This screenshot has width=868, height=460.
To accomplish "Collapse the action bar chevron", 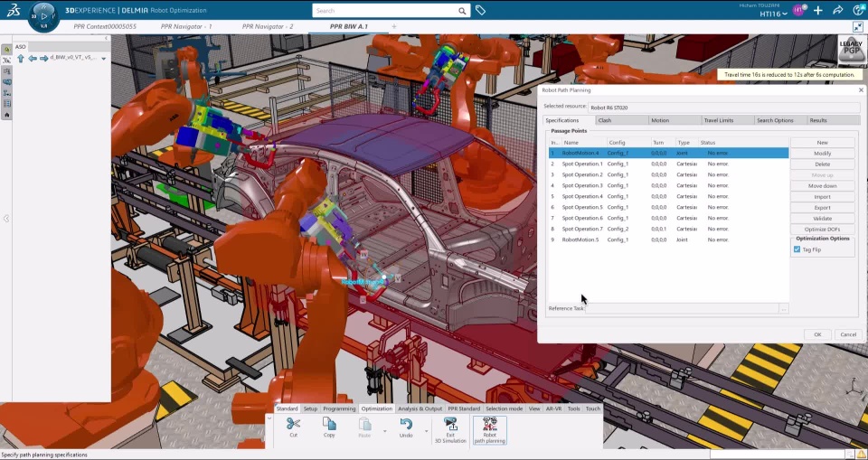I will click(x=269, y=418).
